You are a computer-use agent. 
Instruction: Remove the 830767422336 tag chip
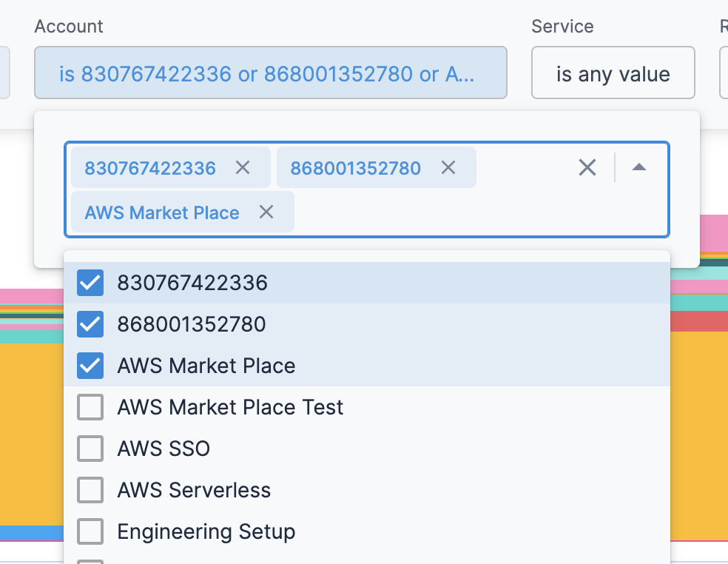[243, 168]
